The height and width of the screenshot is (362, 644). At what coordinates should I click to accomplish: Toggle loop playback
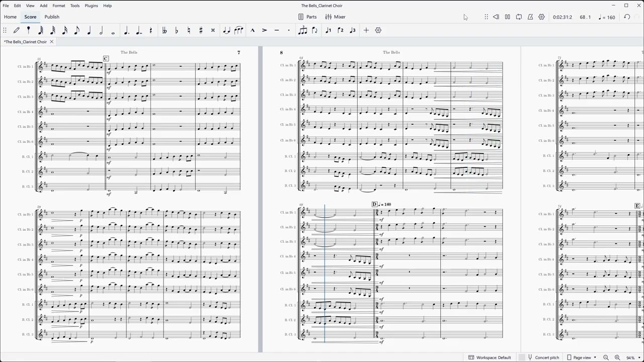519,17
